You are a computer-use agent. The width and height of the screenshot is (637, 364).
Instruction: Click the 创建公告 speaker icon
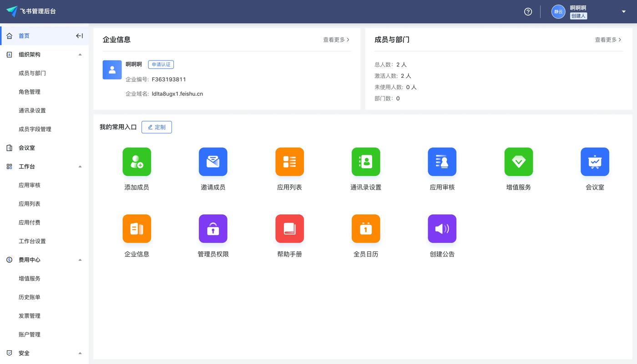click(x=442, y=228)
